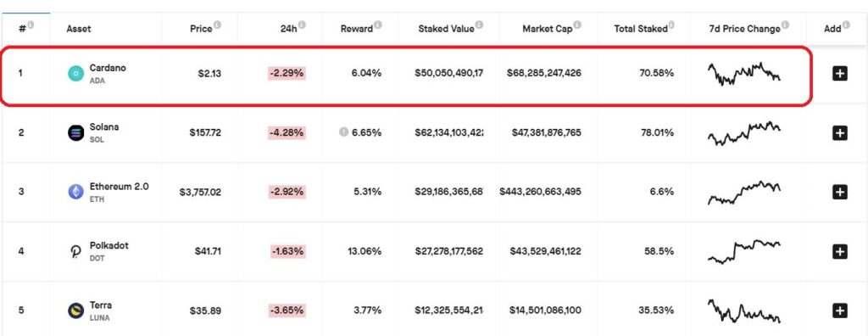Add Solana using the plus icon

840,133
